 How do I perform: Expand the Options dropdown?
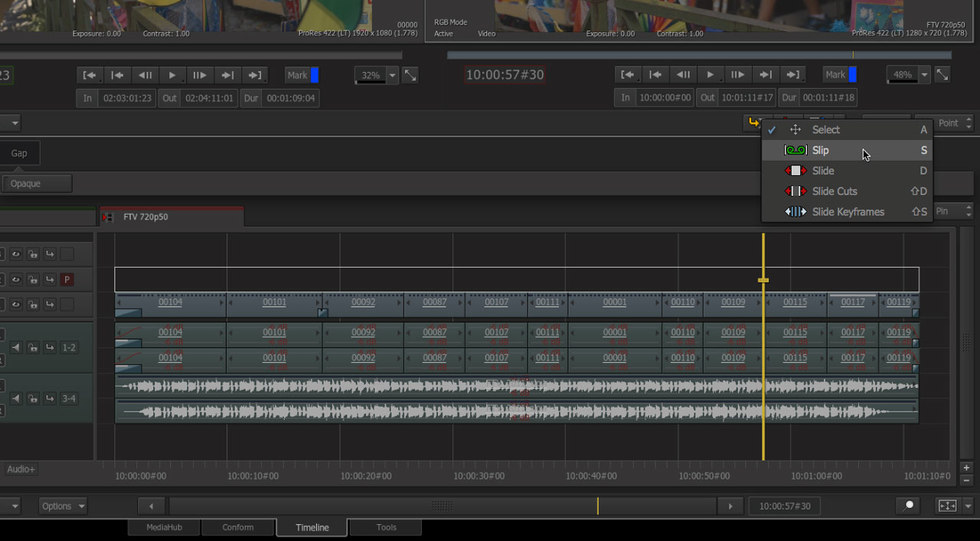pos(63,506)
